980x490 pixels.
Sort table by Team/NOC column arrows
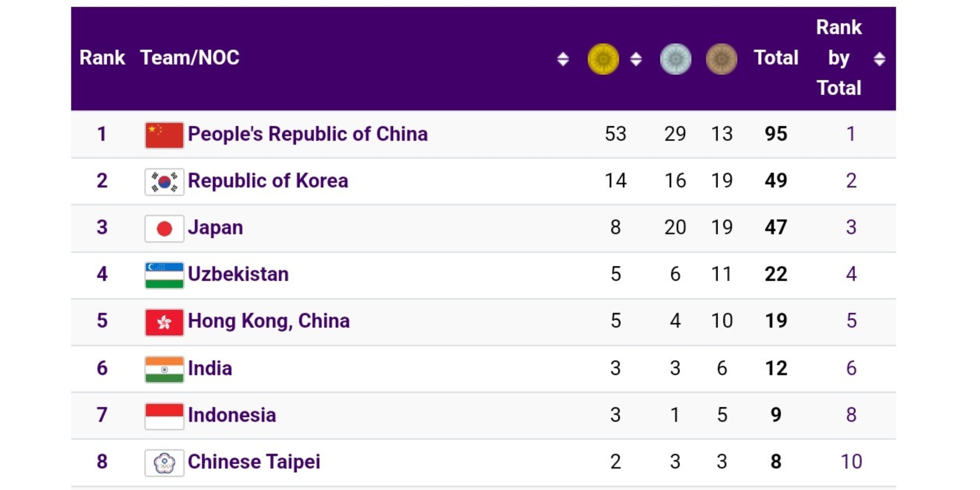[x=563, y=59]
